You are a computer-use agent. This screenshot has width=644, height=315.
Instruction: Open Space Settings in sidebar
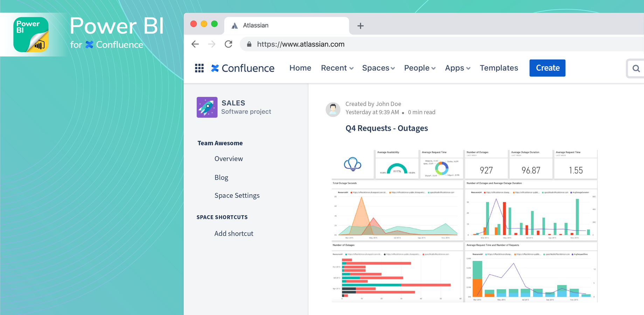tap(237, 195)
